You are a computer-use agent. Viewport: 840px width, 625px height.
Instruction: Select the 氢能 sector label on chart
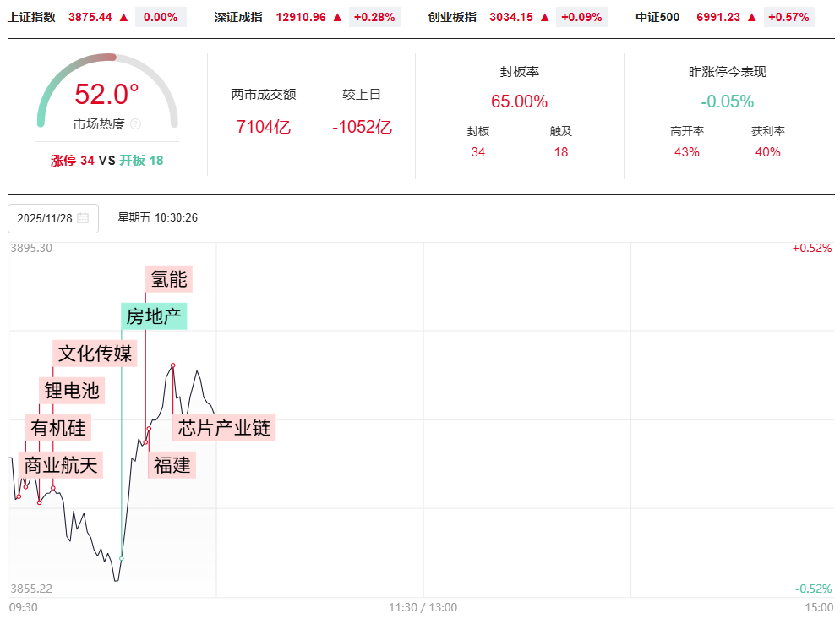point(169,278)
